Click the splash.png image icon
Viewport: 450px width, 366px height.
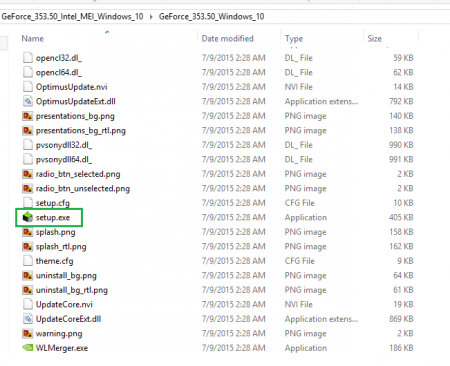point(28,232)
